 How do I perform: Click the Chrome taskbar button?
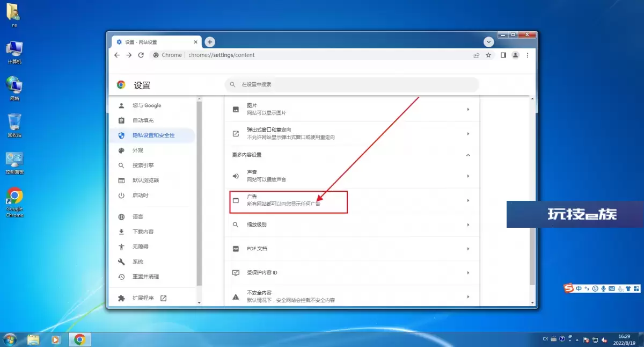[80, 339]
